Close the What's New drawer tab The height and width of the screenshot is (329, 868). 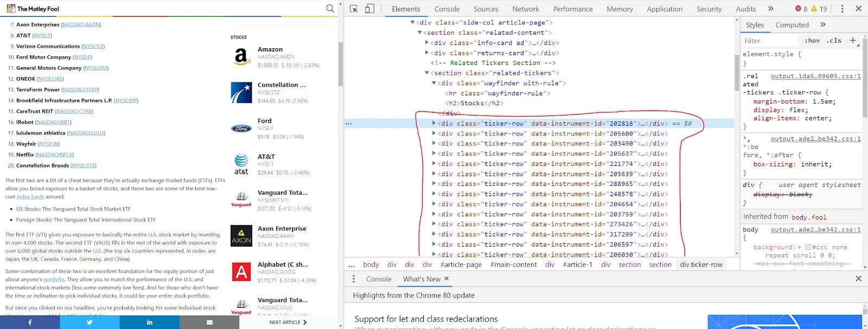[446, 279]
